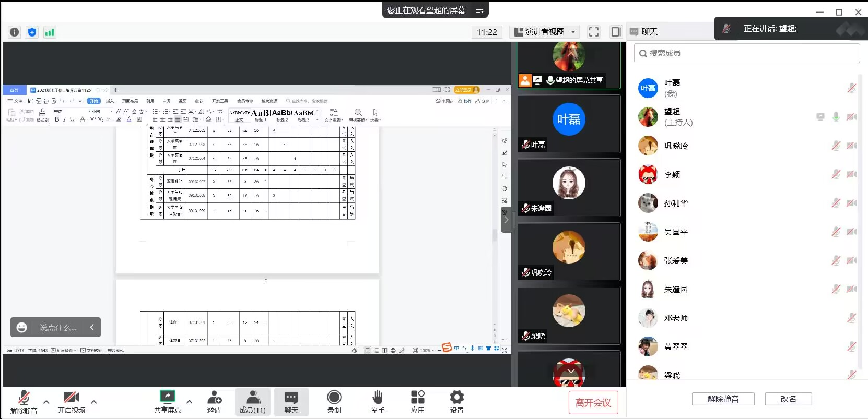
Task: Toggle the side panel layout icon
Action: [616, 32]
